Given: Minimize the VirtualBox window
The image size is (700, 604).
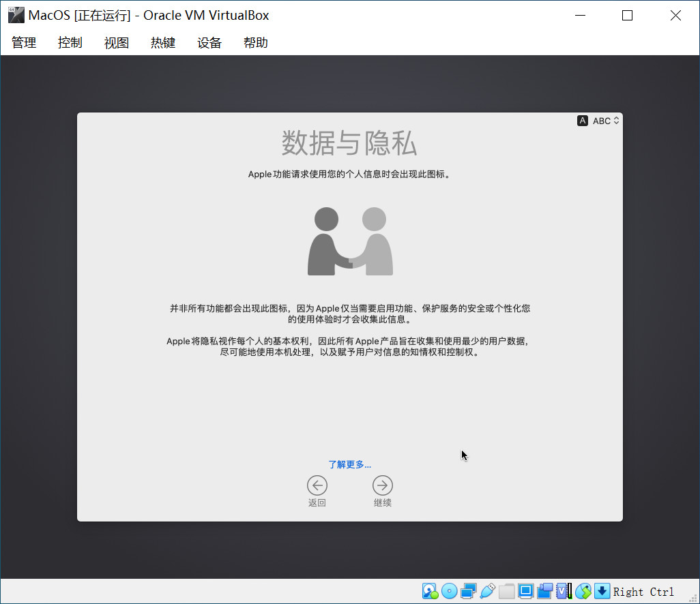Looking at the screenshot, I should tap(580, 15).
